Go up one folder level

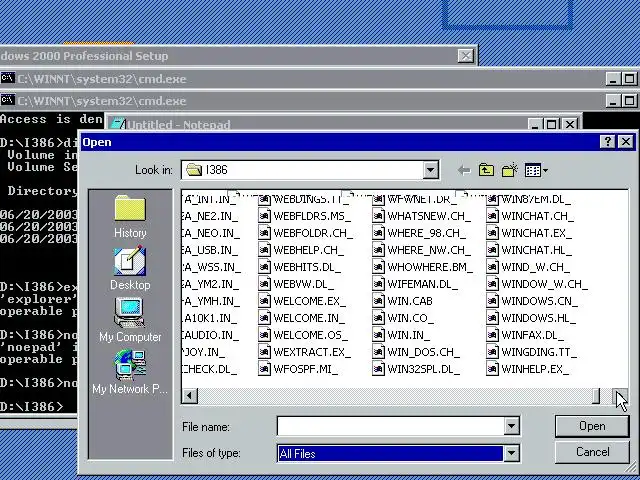click(x=486, y=170)
